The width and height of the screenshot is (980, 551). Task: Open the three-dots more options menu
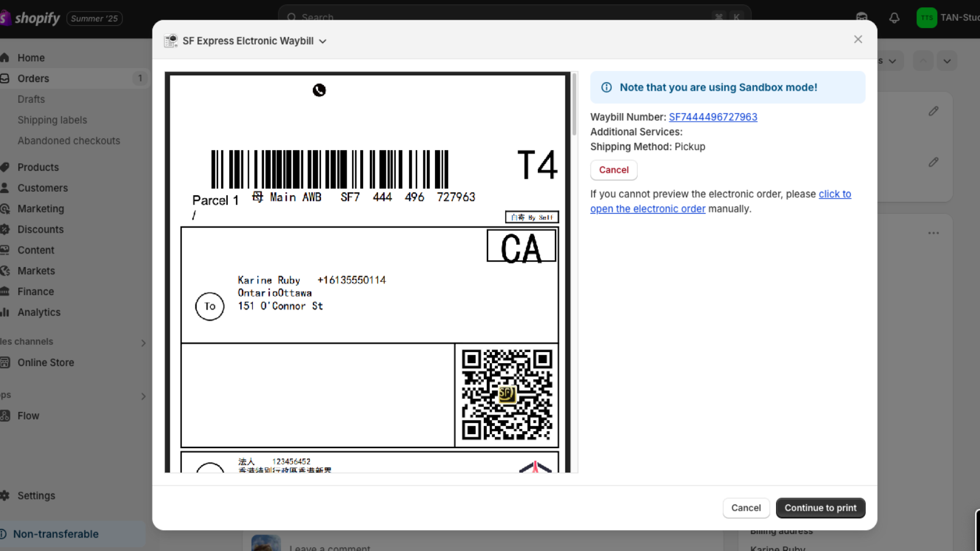click(933, 233)
